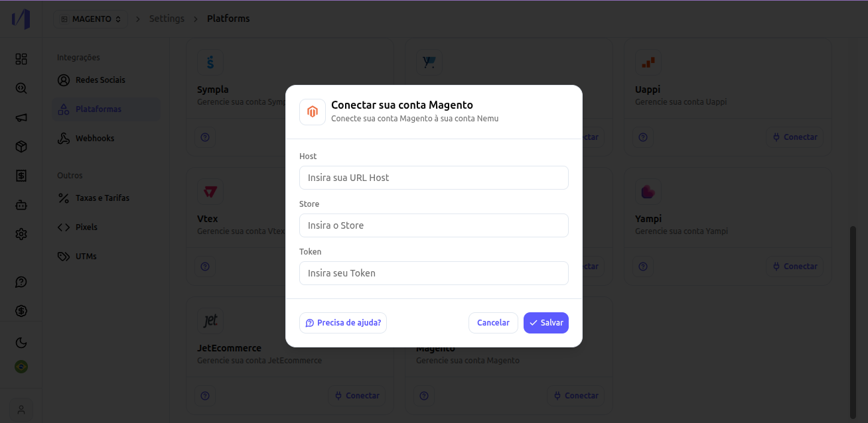Click the 'Integrações' section heading
The image size is (868, 423).
(78, 58)
